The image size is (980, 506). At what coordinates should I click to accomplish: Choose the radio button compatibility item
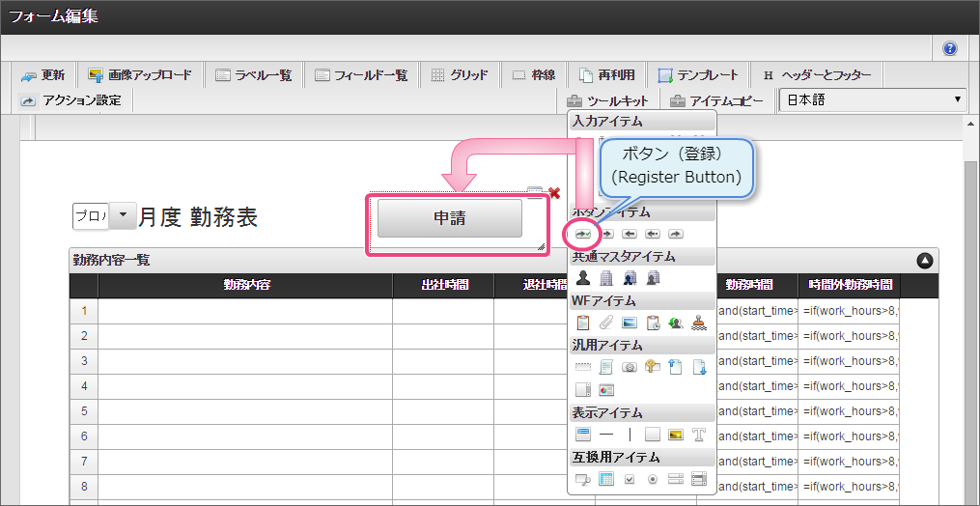point(653,479)
